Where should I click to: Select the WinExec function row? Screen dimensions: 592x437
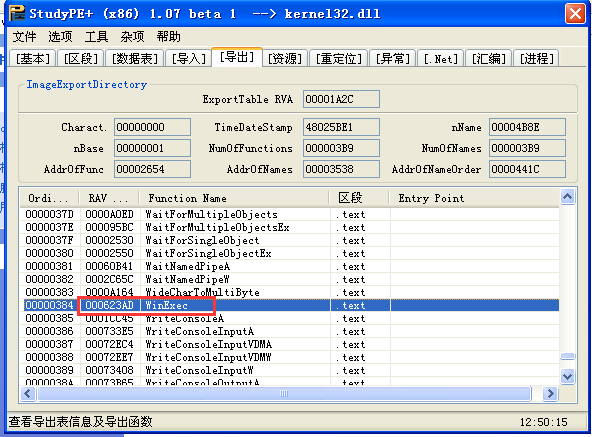point(290,305)
